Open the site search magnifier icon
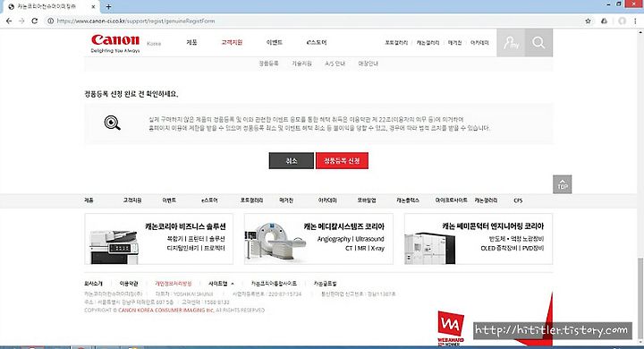Image resolution: width=644 pixels, height=349 pixels. [x=538, y=43]
